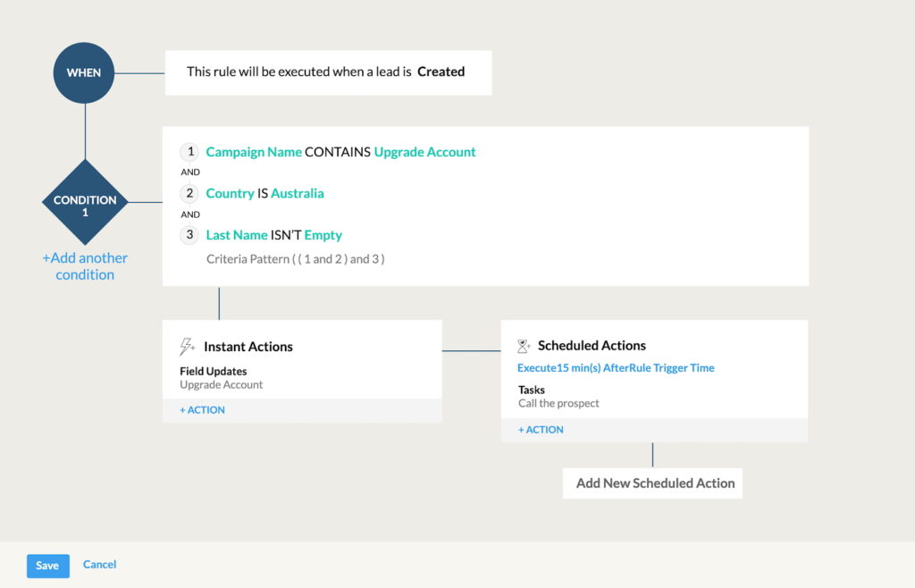
Task: Click the Country field in criteria
Action: (x=230, y=193)
